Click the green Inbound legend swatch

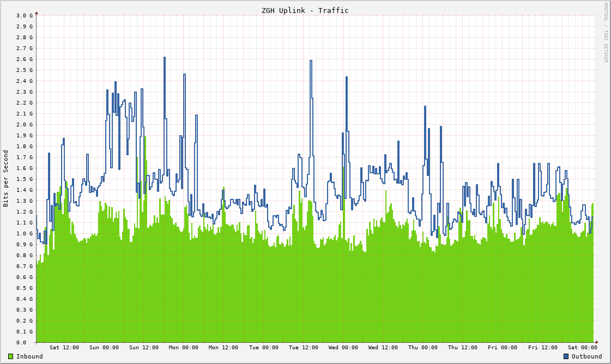point(10,356)
